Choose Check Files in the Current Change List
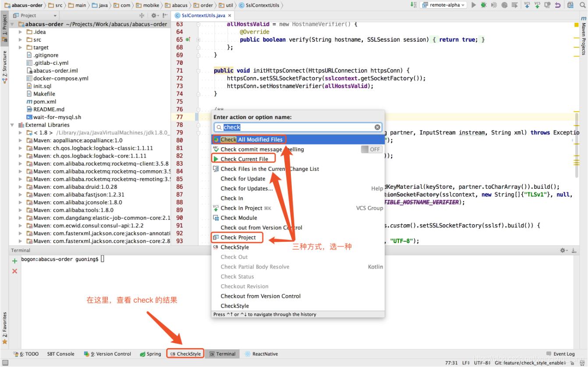Screen dimensions: 588x367 coord(298,169)
